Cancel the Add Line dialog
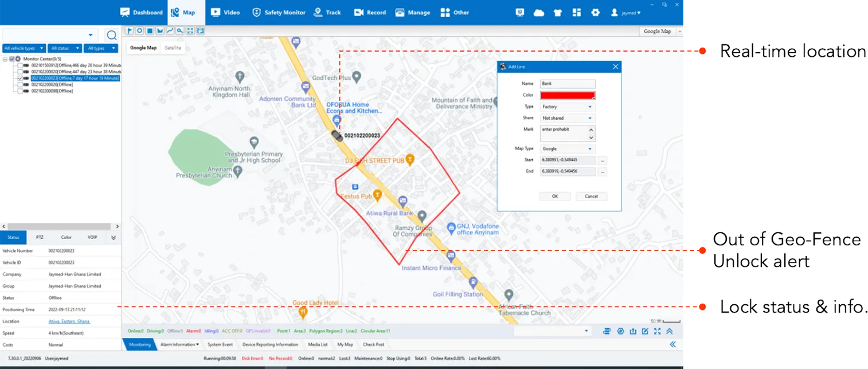This screenshot has height=369, width=868. pos(591,196)
